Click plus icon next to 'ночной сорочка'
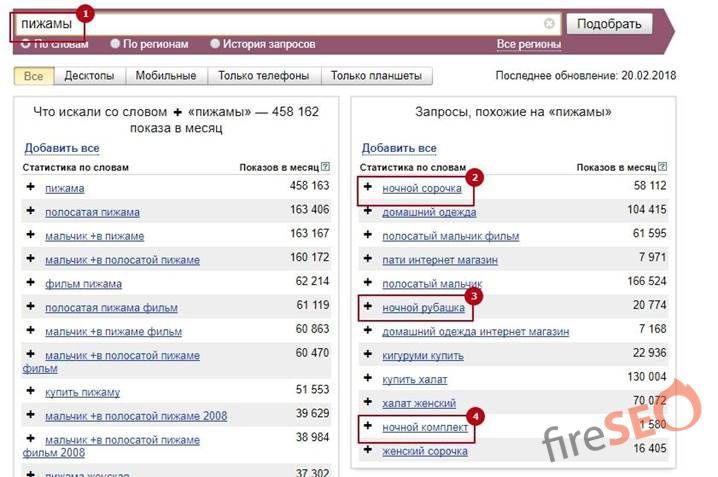The width and height of the screenshot is (718, 477). point(368,187)
